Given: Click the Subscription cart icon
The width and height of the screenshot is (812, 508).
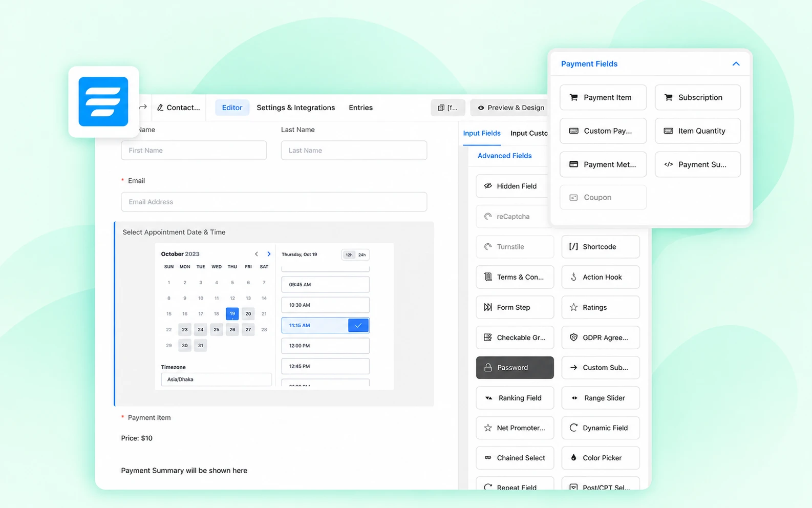Looking at the screenshot, I should point(669,97).
